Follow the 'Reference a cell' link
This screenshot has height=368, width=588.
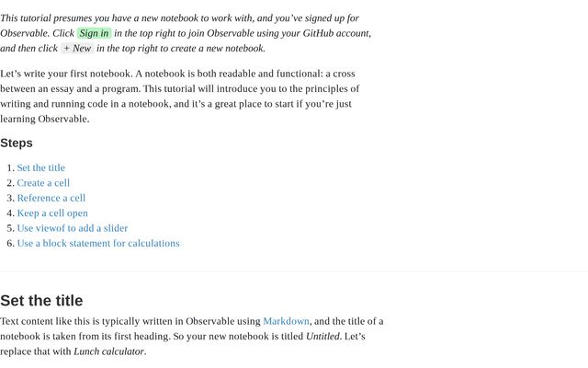(x=51, y=198)
